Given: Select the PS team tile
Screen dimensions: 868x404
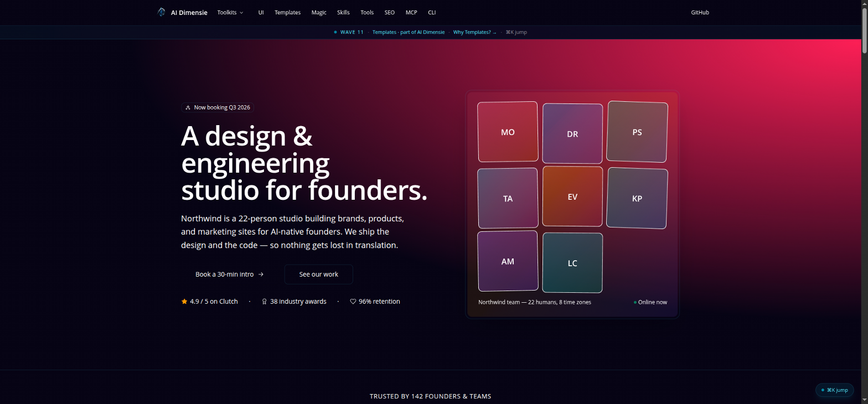Looking at the screenshot, I should (x=637, y=132).
